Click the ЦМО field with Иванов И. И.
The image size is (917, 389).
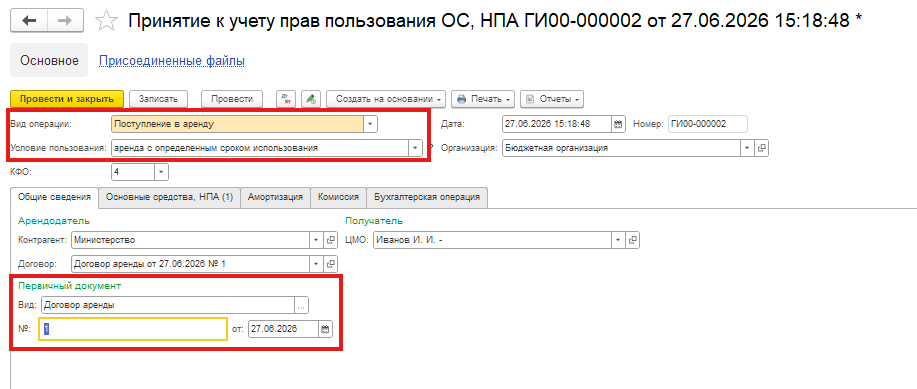pos(492,240)
